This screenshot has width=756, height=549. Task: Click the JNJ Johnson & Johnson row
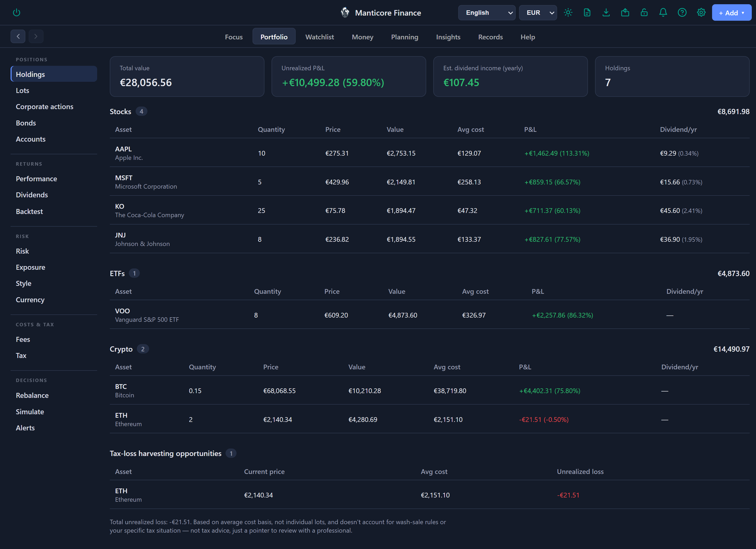pyautogui.click(x=429, y=239)
